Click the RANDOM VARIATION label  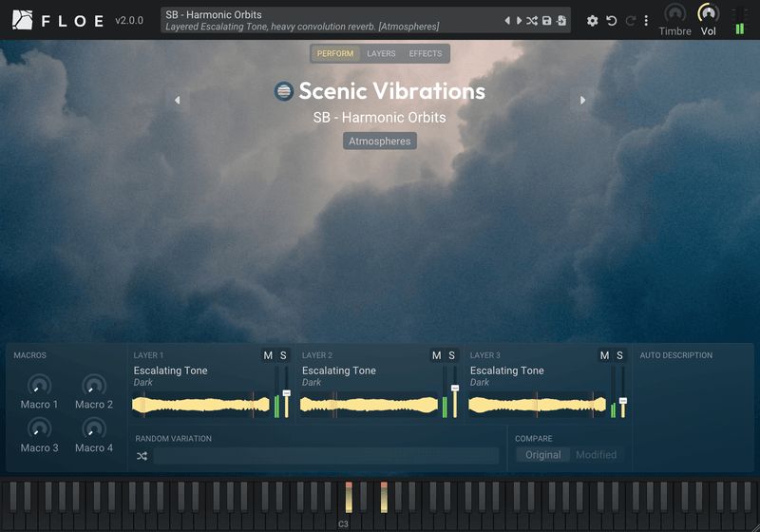[x=174, y=439]
